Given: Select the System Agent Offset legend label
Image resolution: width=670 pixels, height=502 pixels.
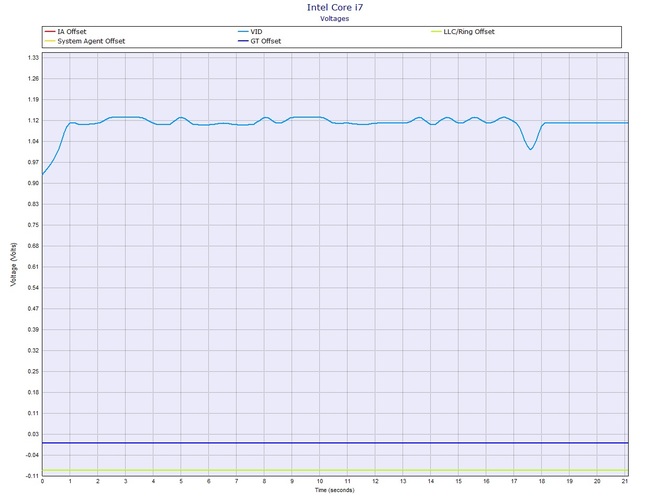Looking at the screenshot, I should pyautogui.click(x=91, y=41).
